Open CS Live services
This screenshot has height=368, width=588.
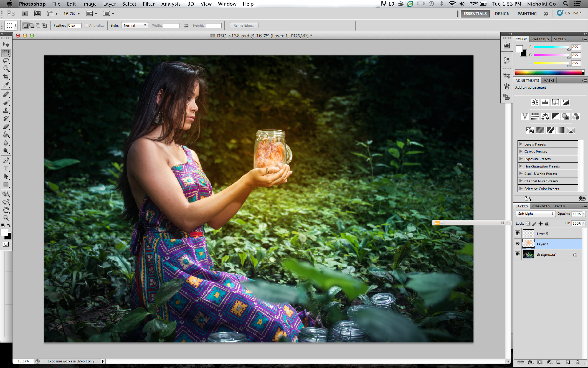(569, 13)
